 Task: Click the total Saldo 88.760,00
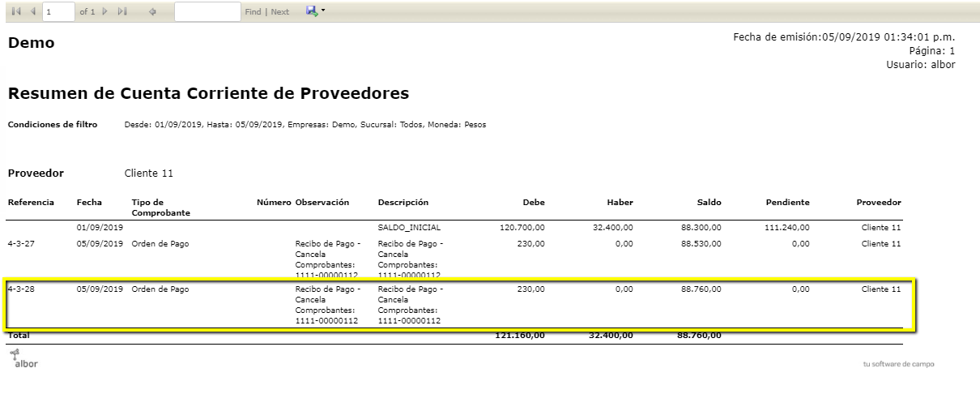[699, 334]
